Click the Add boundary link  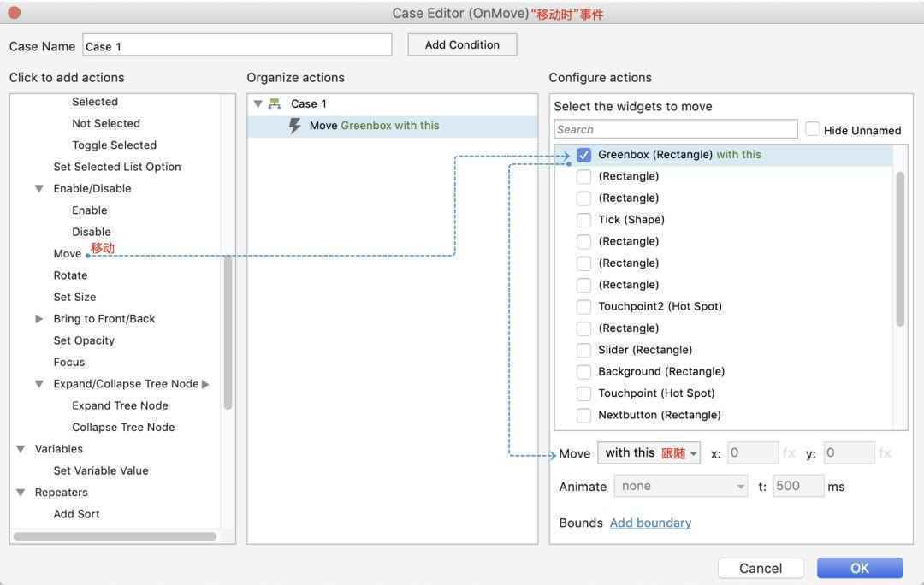click(x=650, y=523)
